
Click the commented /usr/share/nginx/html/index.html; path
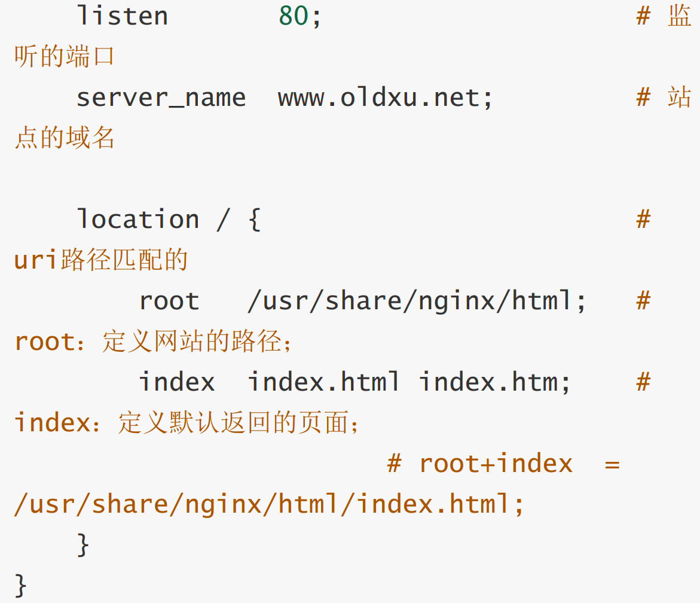269,504
